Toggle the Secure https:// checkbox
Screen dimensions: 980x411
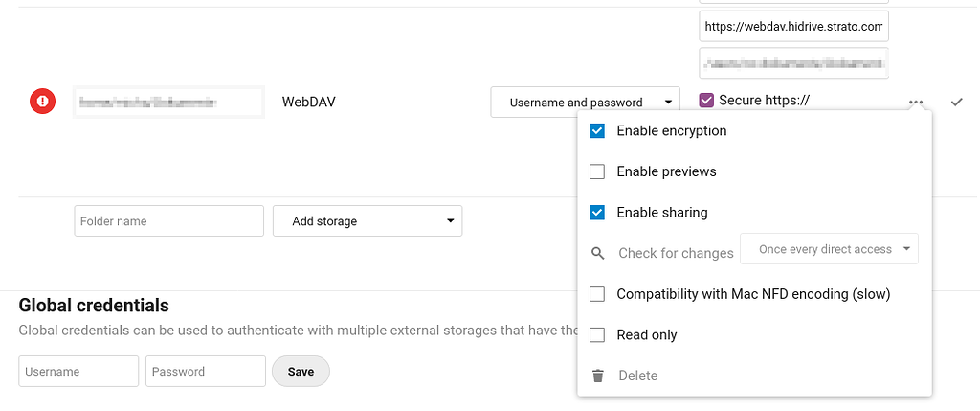click(706, 100)
